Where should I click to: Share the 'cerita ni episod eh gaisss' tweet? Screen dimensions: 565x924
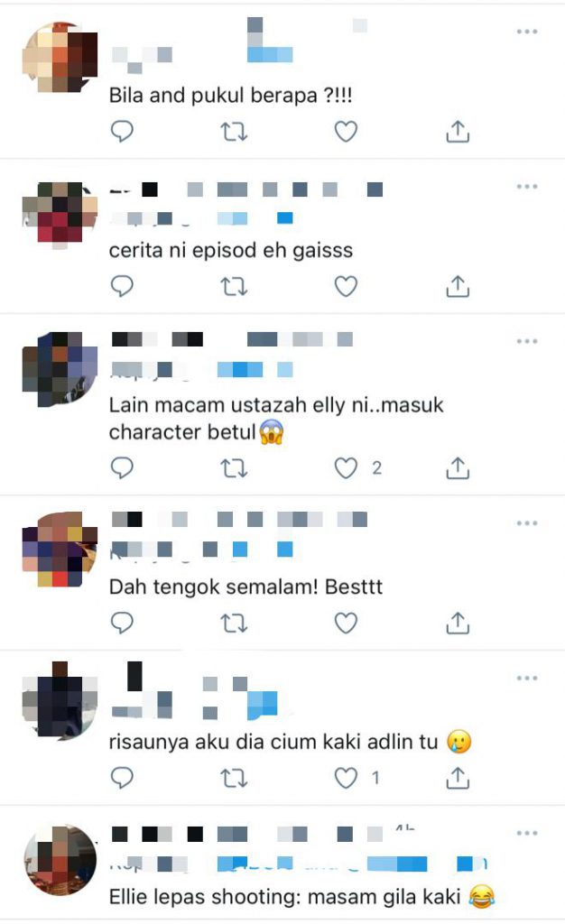coord(458,286)
